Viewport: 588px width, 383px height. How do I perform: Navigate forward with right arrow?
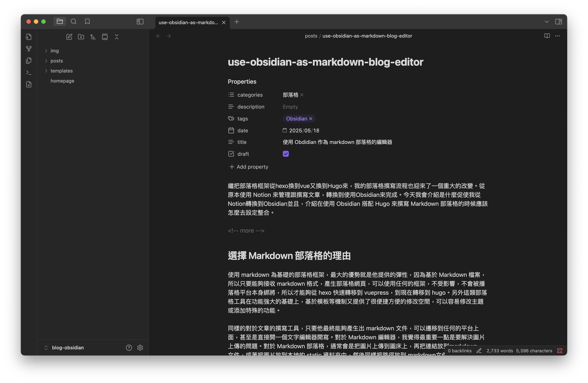click(x=169, y=36)
